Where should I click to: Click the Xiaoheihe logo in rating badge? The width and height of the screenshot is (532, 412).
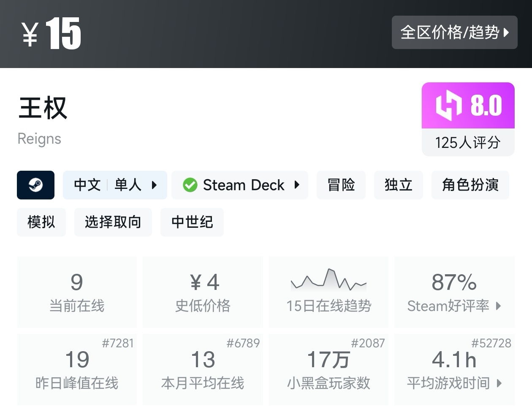click(x=449, y=105)
